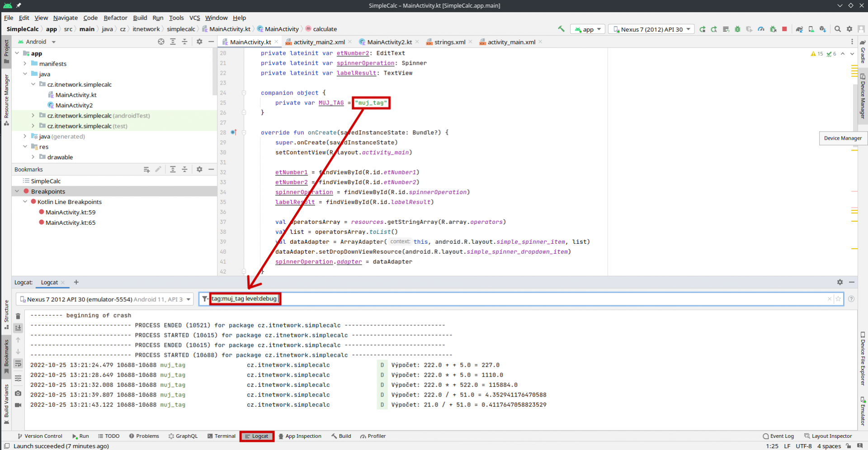Image resolution: width=868 pixels, height=450 pixels.
Task: Click the Debug app bug icon
Action: point(737,29)
